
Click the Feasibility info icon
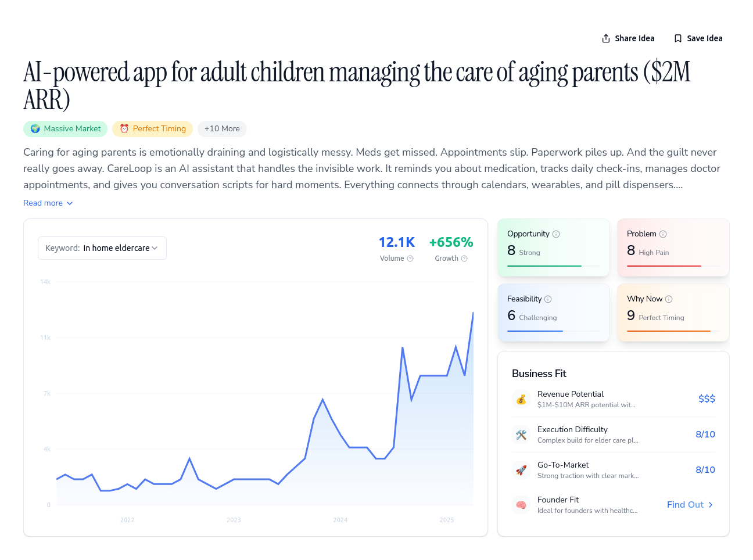548,299
